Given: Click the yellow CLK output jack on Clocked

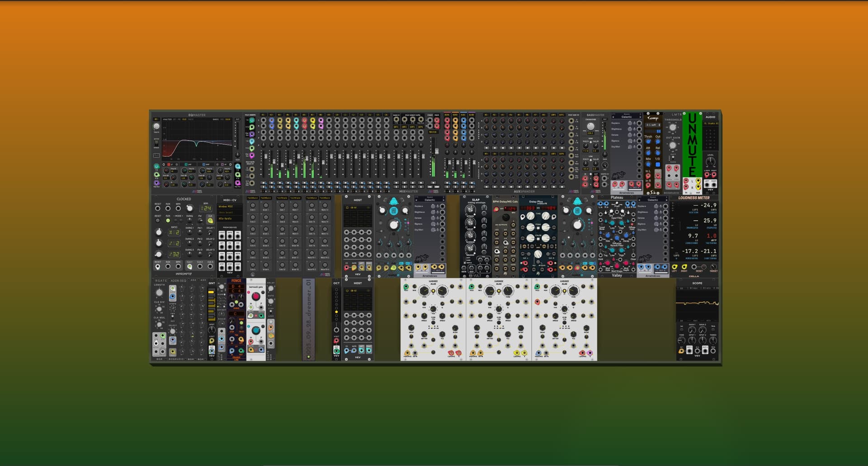Looking at the screenshot, I should [x=210, y=221].
